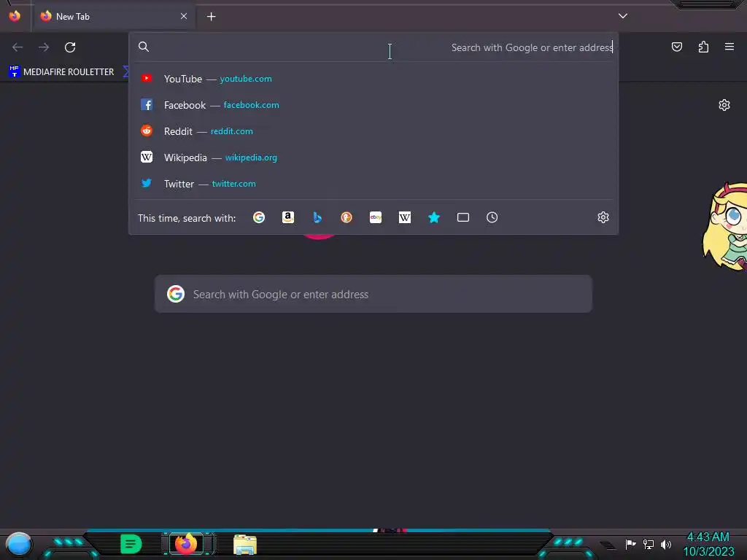Click the new tab page search box
This screenshot has width=747, height=560.
click(373, 294)
